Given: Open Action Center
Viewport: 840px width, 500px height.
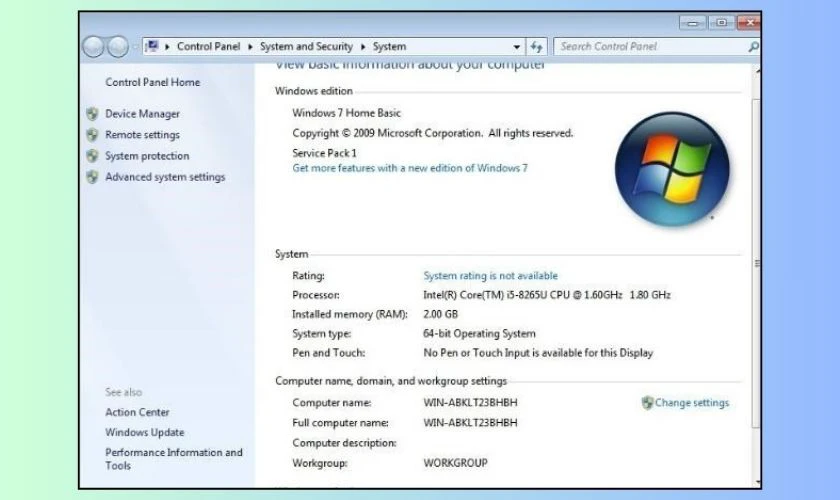Looking at the screenshot, I should (x=137, y=412).
